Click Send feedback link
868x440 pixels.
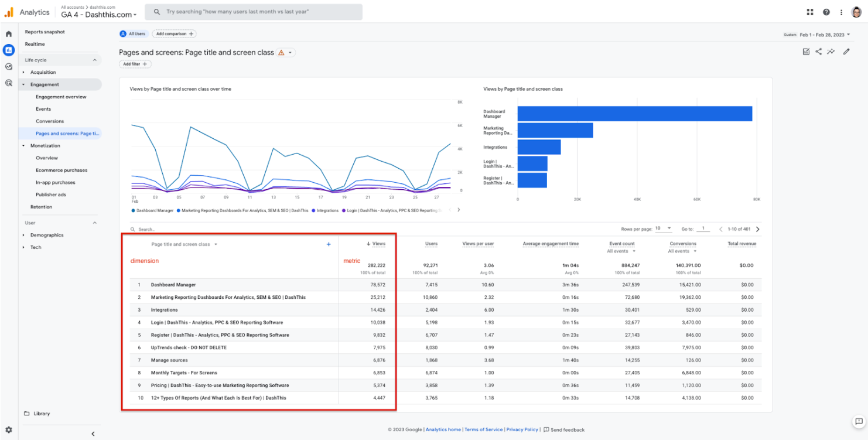point(564,430)
